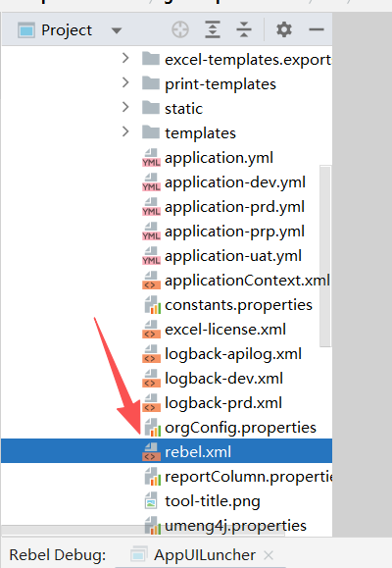Viewport: 392px width, 568px height.
Task: Click logback-dev.xml file icon
Action: click(151, 379)
